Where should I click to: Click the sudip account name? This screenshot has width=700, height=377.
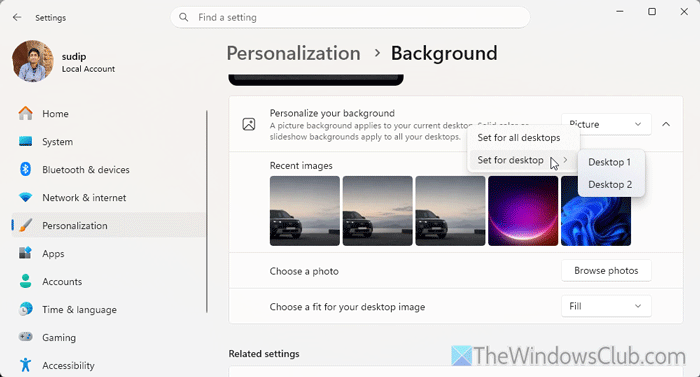pyautogui.click(x=74, y=57)
